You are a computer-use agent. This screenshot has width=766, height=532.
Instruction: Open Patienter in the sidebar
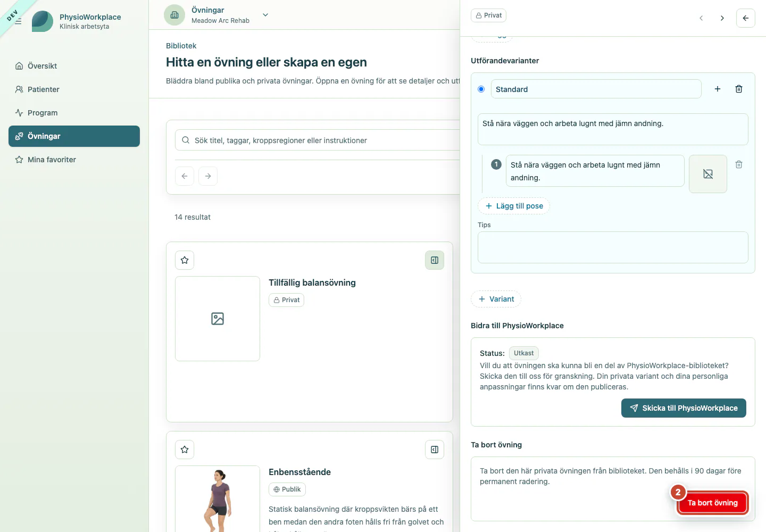(x=74, y=89)
